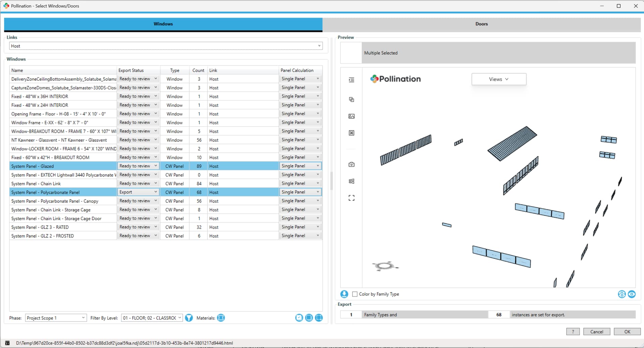Open the Links combo box showing Host
644x348 pixels.
tap(166, 46)
